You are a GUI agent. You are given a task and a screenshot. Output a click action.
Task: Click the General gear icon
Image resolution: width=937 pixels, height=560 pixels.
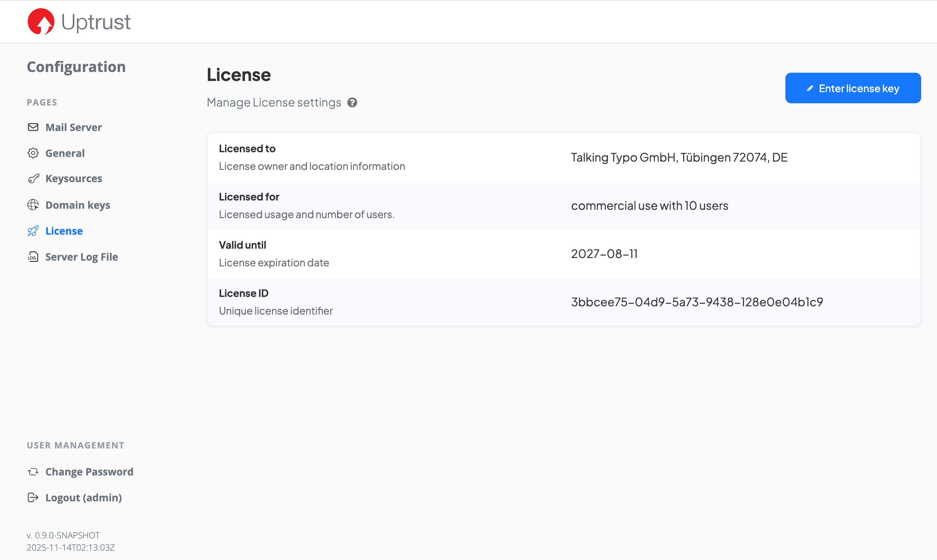point(33,153)
